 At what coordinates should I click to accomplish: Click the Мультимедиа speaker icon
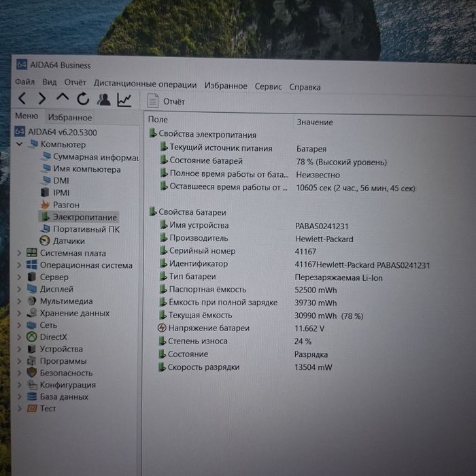[31, 301]
